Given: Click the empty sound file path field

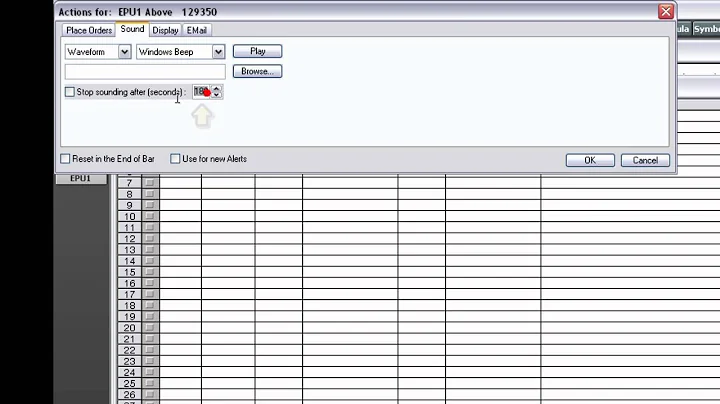Looking at the screenshot, I should [x=145, y=72].
